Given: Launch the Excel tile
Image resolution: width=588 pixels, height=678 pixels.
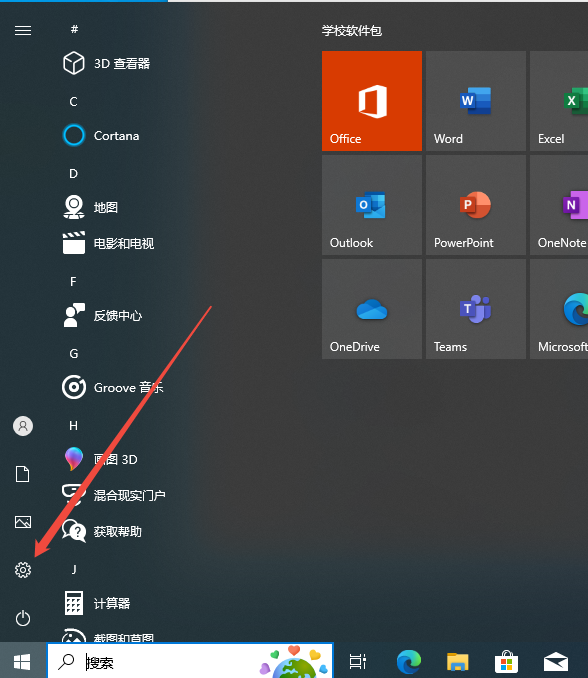Looking at the screenshot, I should click(x=559, y=101).
